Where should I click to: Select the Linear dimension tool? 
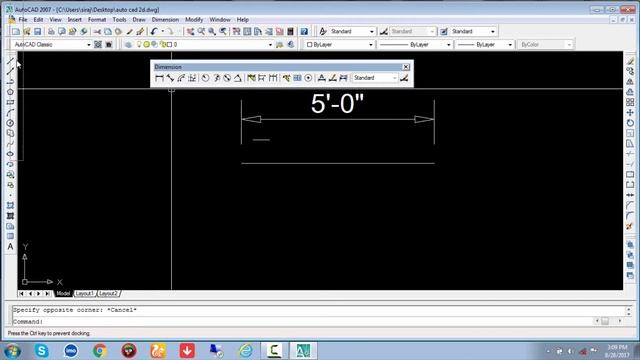(159, 78)
